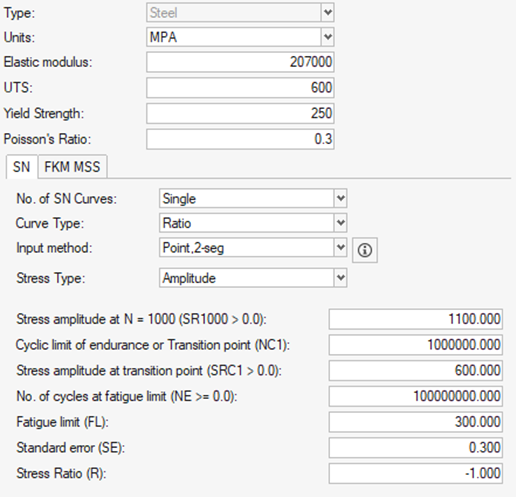
Task: Open the Units dropdown
Action: [x=240, y=37]
